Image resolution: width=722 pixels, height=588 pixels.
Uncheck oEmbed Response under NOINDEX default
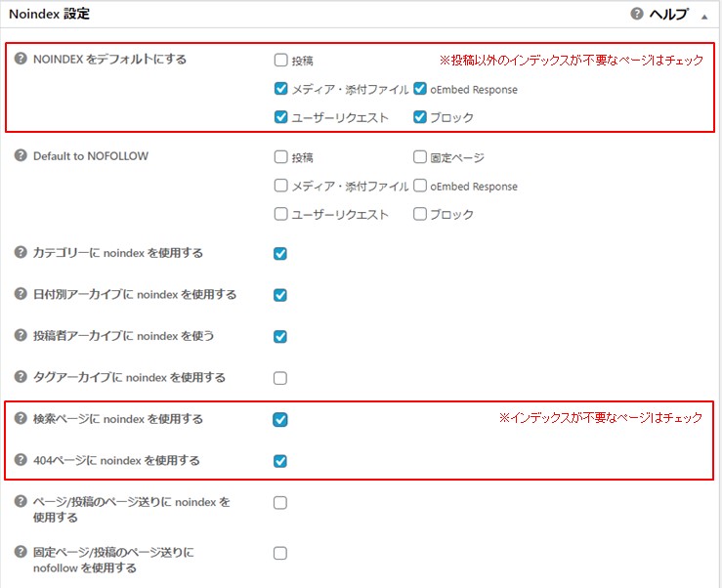pos(420,90)
